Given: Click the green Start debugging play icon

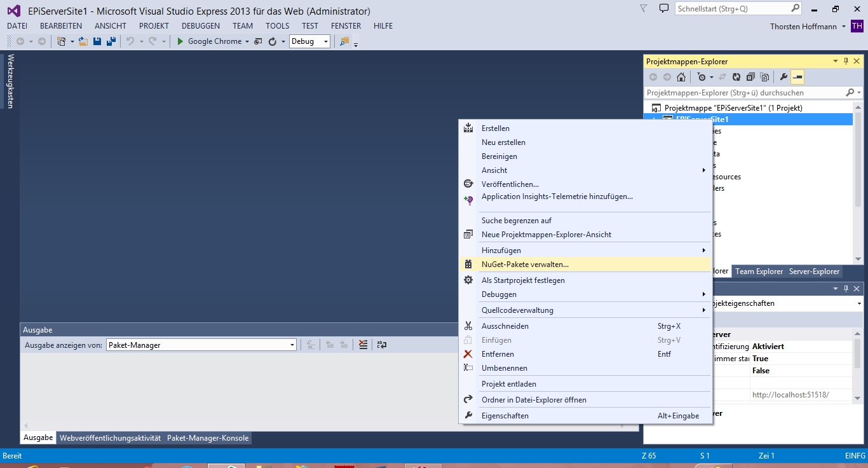Looking at the screenshot, I should 180,41.
